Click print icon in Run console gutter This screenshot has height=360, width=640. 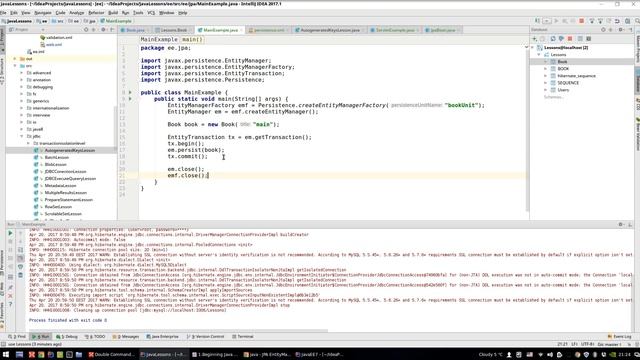pyautogui.click(x=20, y=267)
